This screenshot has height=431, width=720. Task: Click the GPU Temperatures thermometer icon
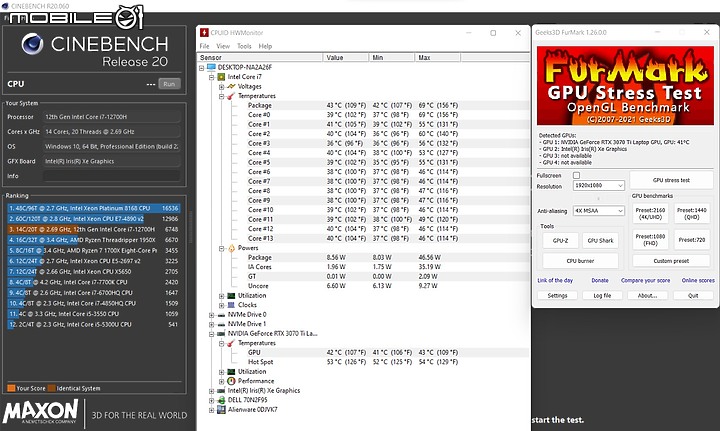point(231,343)
